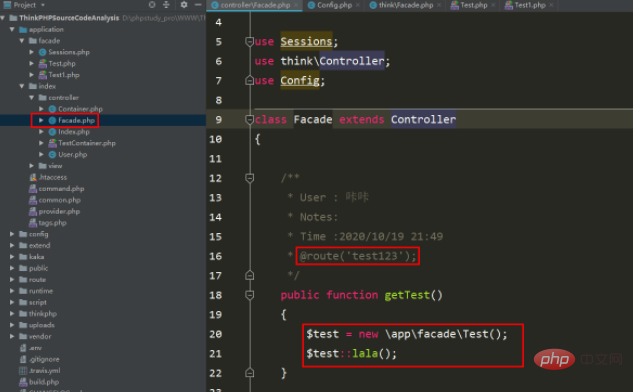The width and height of the screenshot is (633, 392).
Task: Open the .gitignore file
Action: click(x=44, y=359)
